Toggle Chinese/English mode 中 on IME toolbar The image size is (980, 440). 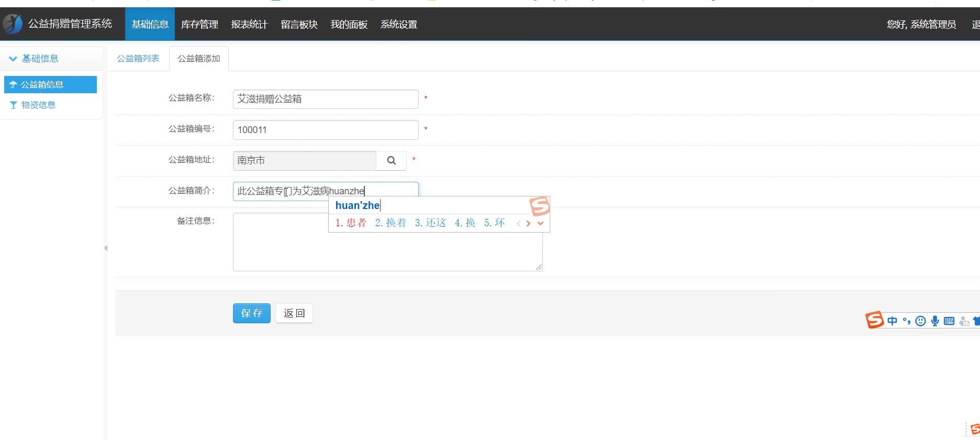pos(893,321)
